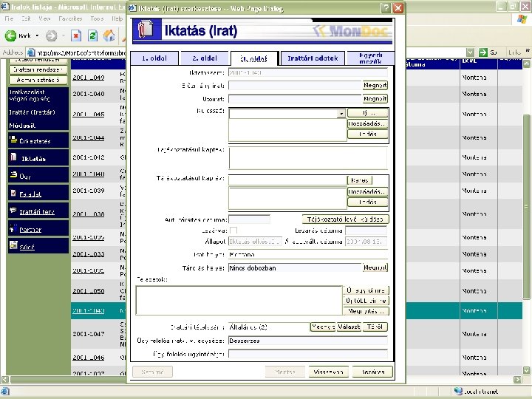Click the browser Back arrow icon
This screenshot has height=399, width=532.
[x=10, y=35]
